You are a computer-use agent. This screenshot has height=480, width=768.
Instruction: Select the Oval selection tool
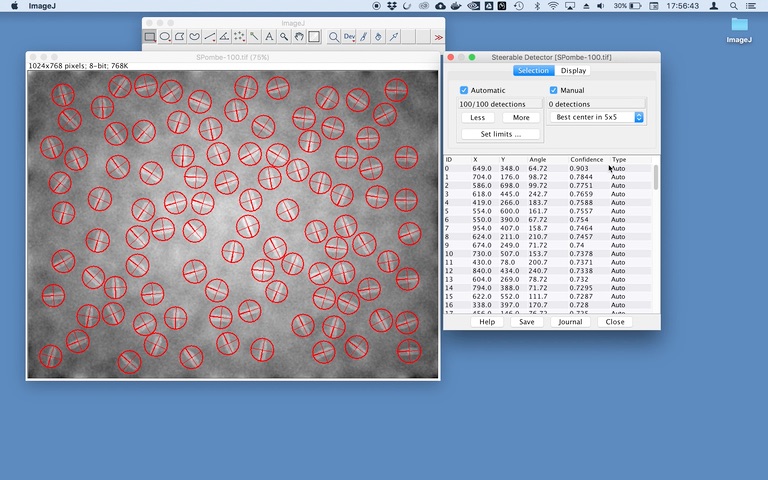(165, 37)
